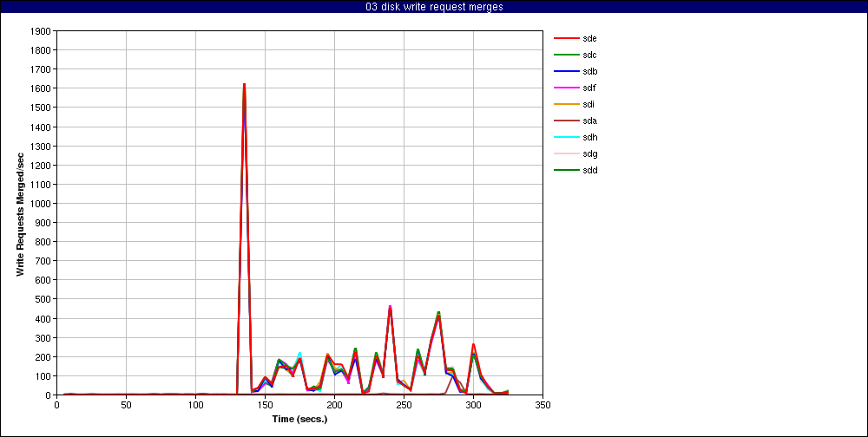The image size is (868, 437).
Task: Click the 250 x-axis tick value
Action: click(x=404, y=405)
